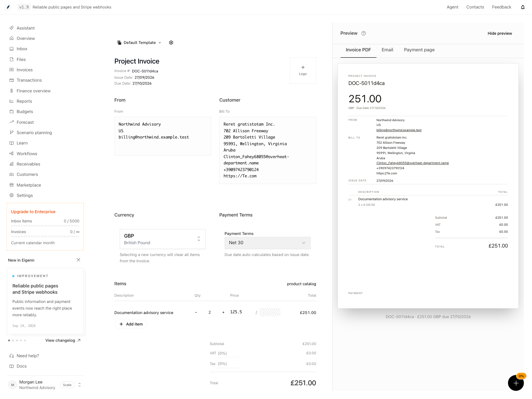The image size is (532, 399).
Task: Click the price field showing 125.5
Action: pyautogui.click(x=241, y=312)
